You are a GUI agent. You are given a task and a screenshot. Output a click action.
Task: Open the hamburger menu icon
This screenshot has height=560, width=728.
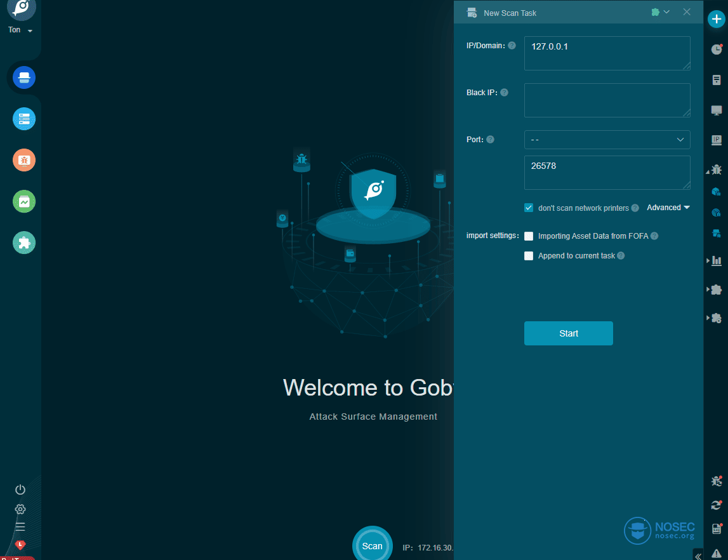point(20,526)
